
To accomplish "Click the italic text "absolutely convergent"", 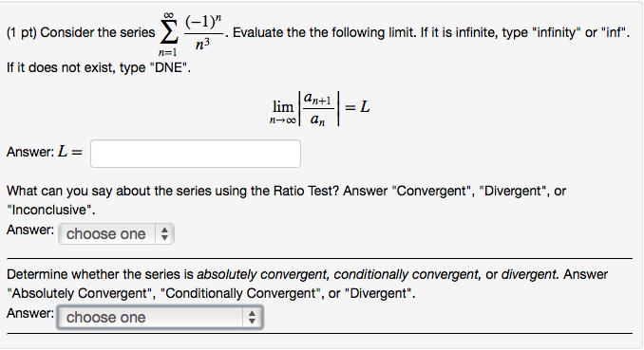I will pyautogui.click(x=263, y=274).
